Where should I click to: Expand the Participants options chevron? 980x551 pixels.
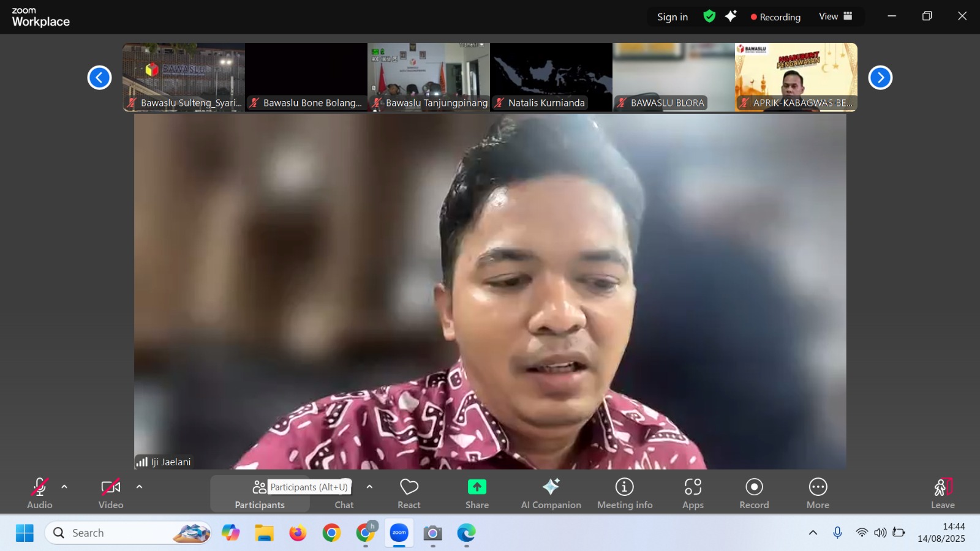click(x=369, y=487)
